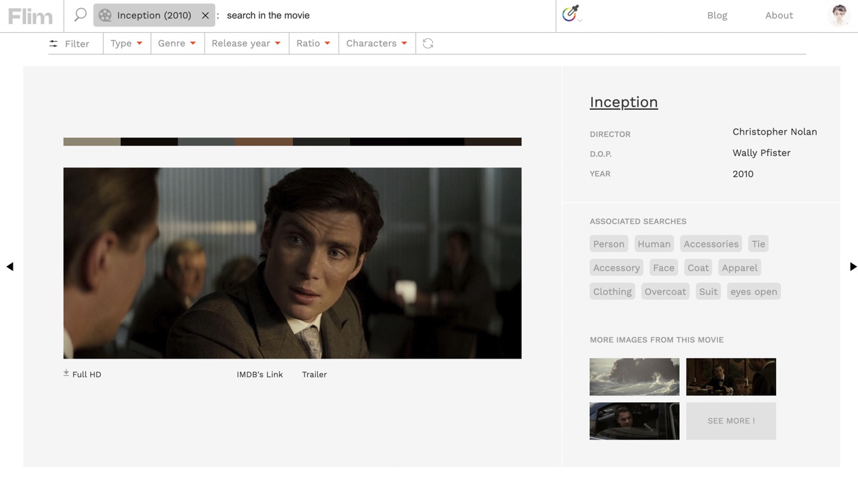Open the Genre filter dropdown
The width and height of the screenshot is (858, 504).
tap(177, 44)
